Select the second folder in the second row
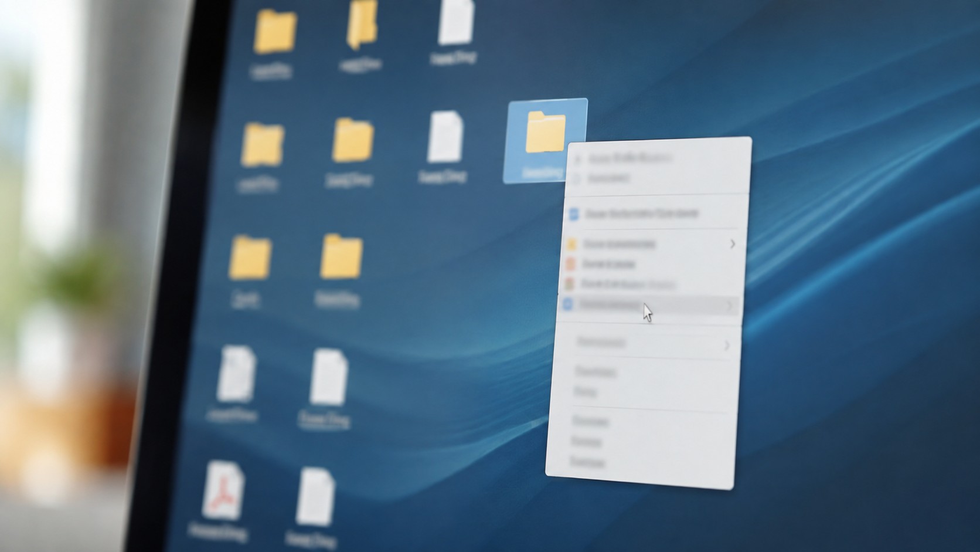 [353, 140]
